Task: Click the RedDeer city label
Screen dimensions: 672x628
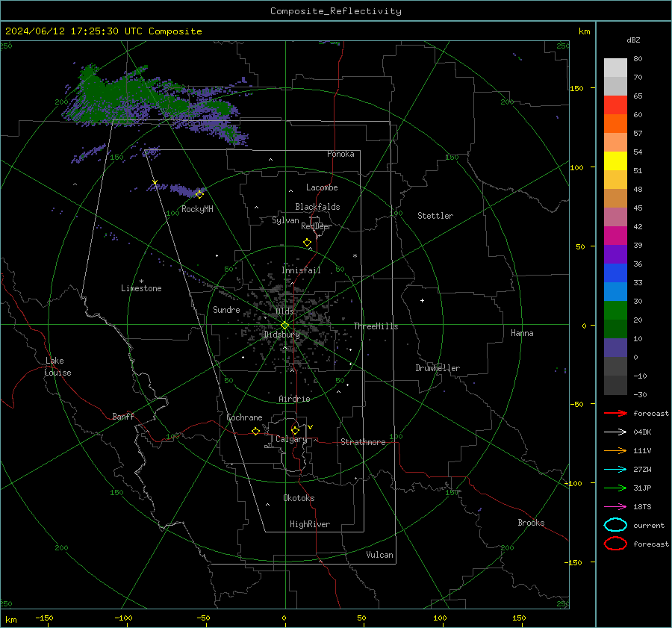Action: [317, 226]
